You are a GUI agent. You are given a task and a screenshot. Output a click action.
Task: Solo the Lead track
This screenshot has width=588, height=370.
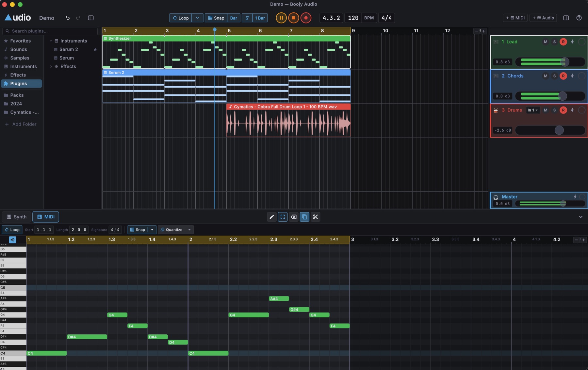tap(554, 42)
